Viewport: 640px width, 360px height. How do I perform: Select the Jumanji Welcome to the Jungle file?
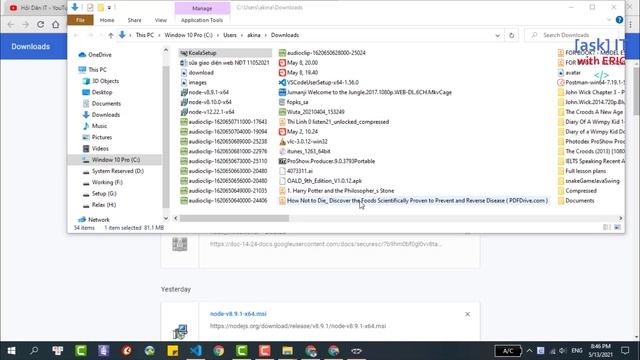[x=369, y=92]
